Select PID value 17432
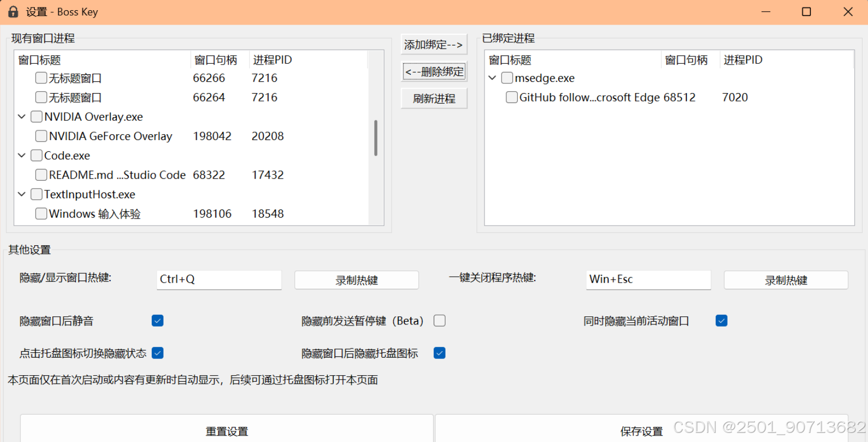Viewport: 868px width, 442px height. (268, 175)
